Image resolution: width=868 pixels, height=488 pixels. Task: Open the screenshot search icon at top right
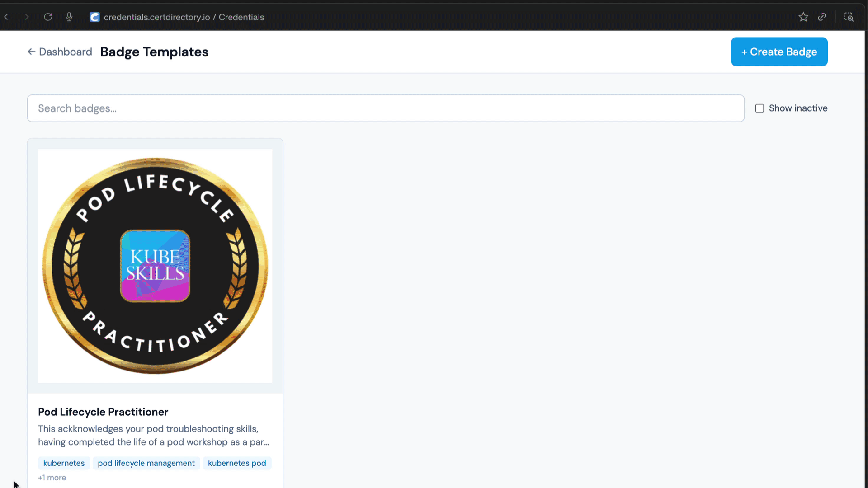(849, 17)
